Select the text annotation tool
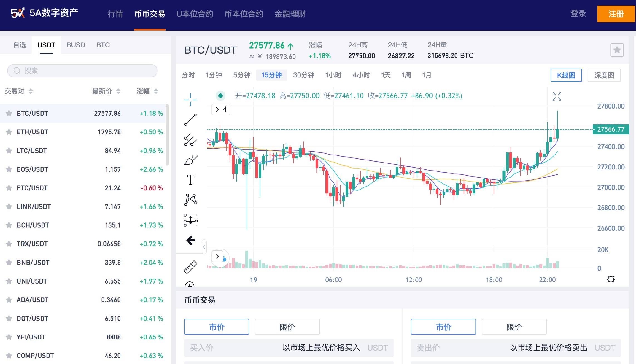The height and width of the screenshot is (364, 636). pyautogui.click(x=190, y=179)
